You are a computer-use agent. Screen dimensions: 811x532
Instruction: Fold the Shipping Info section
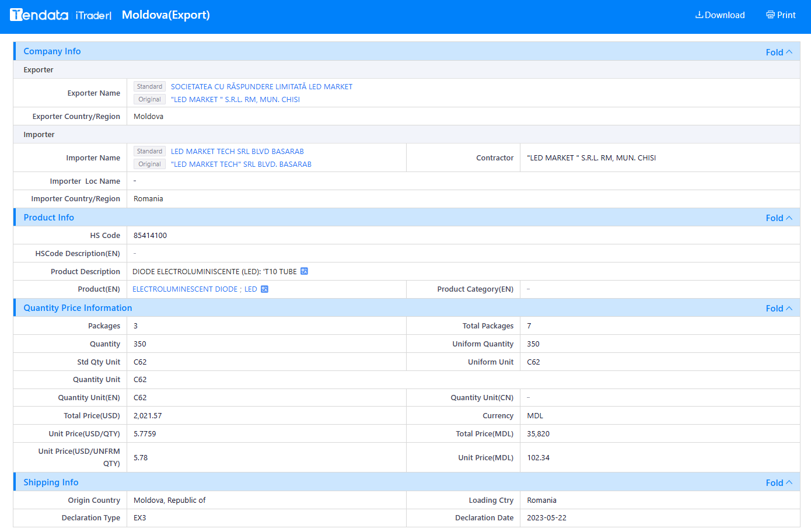779,482
